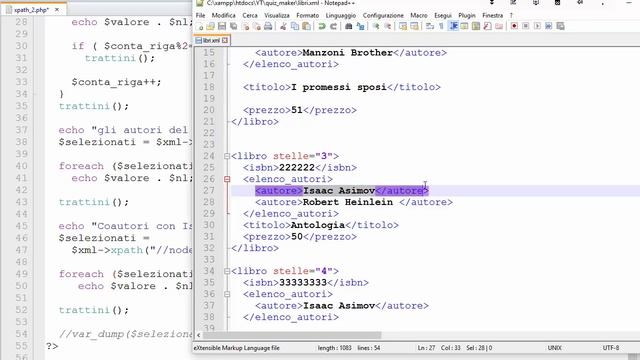Open the user defined language panel icon

[464, 27]
